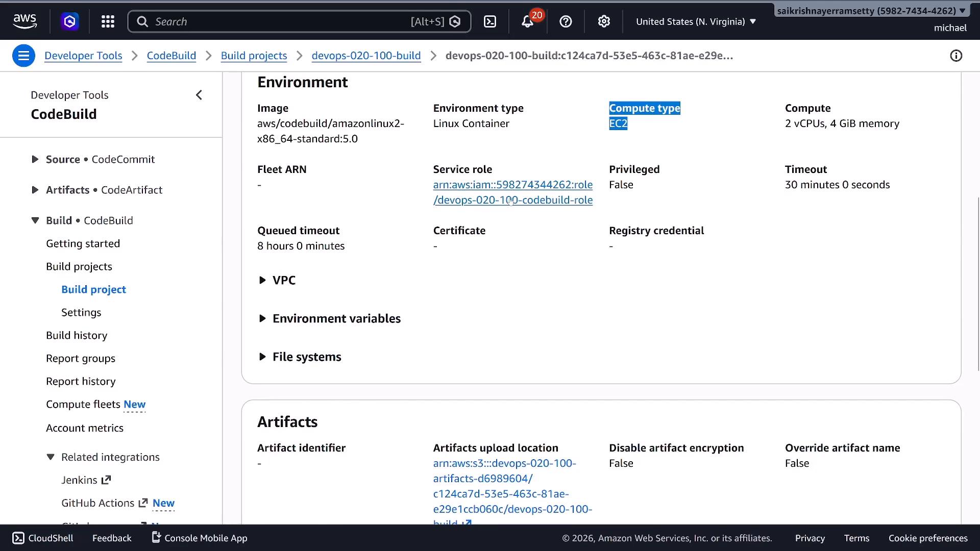Launch CloudShell from top bar icon
980x551 pixels.
490,21
